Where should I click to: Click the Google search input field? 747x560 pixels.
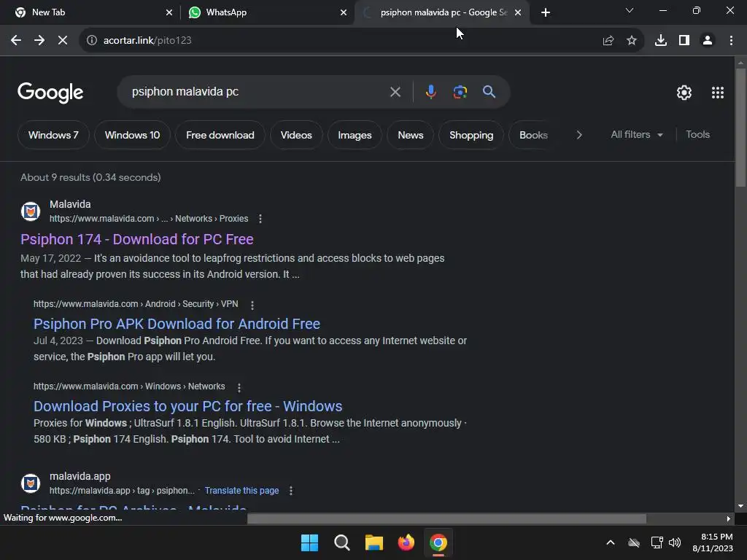tap(258, 92)
